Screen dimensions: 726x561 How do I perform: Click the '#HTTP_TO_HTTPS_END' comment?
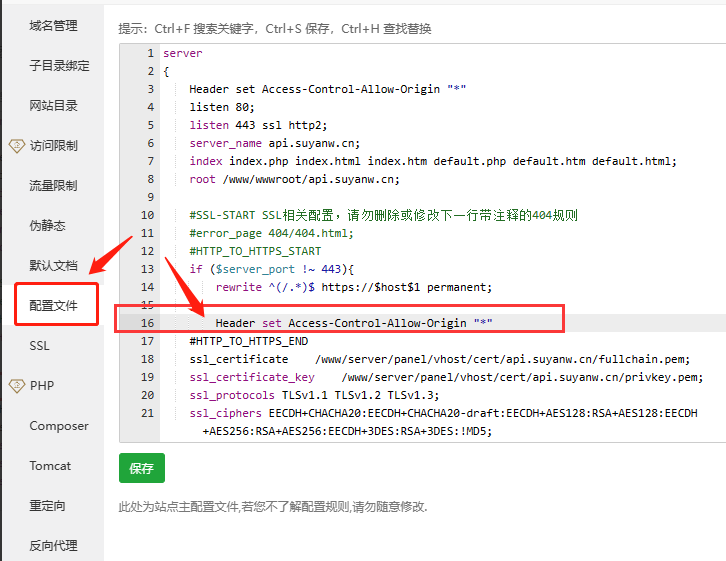tap(249, 341)
